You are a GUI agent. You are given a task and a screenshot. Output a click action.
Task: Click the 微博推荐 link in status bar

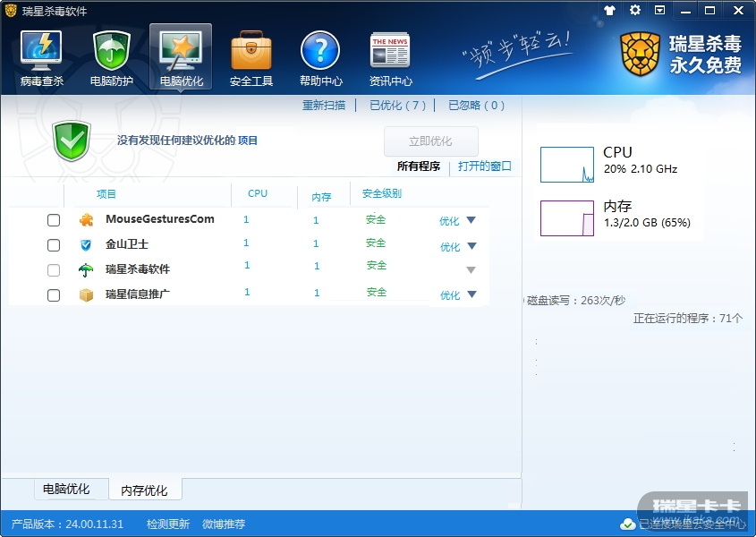click(x=224, y=524)
